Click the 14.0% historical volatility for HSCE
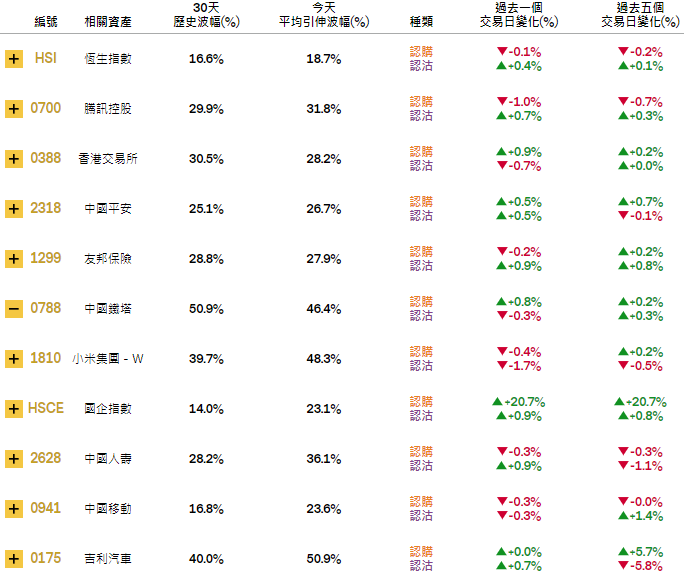The image size is (684, 579). [206, 409]
